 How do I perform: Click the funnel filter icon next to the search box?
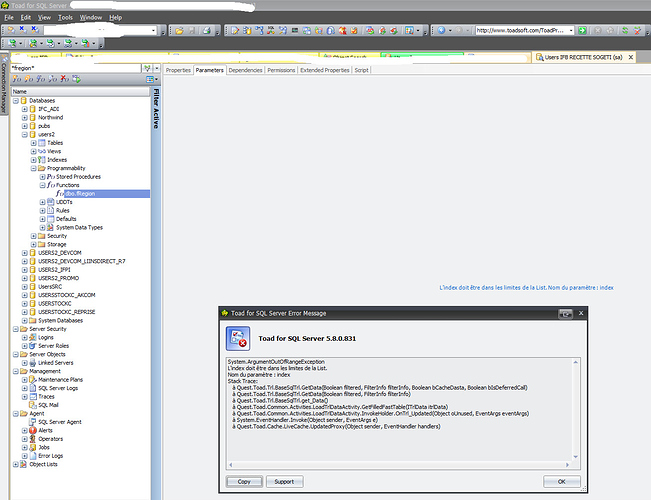click(x=147, y=68)
